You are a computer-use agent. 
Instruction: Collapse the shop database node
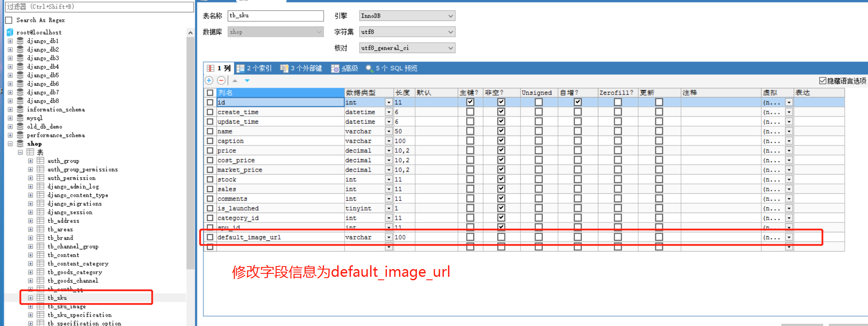(10, 143)
